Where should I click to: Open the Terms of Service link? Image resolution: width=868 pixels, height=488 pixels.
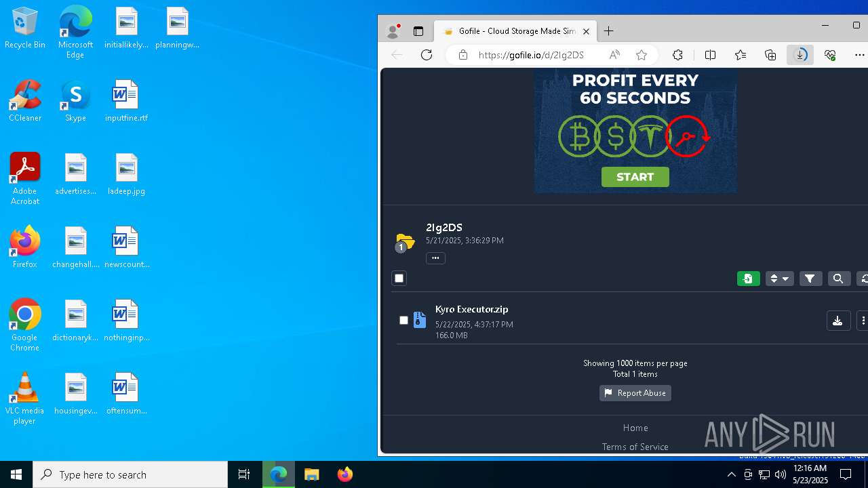click(x=635, y=447)
